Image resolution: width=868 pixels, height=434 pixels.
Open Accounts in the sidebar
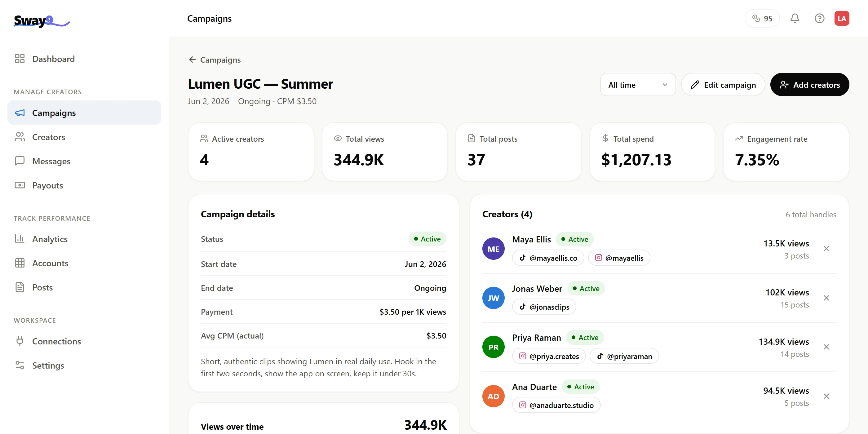click(84, 263)
